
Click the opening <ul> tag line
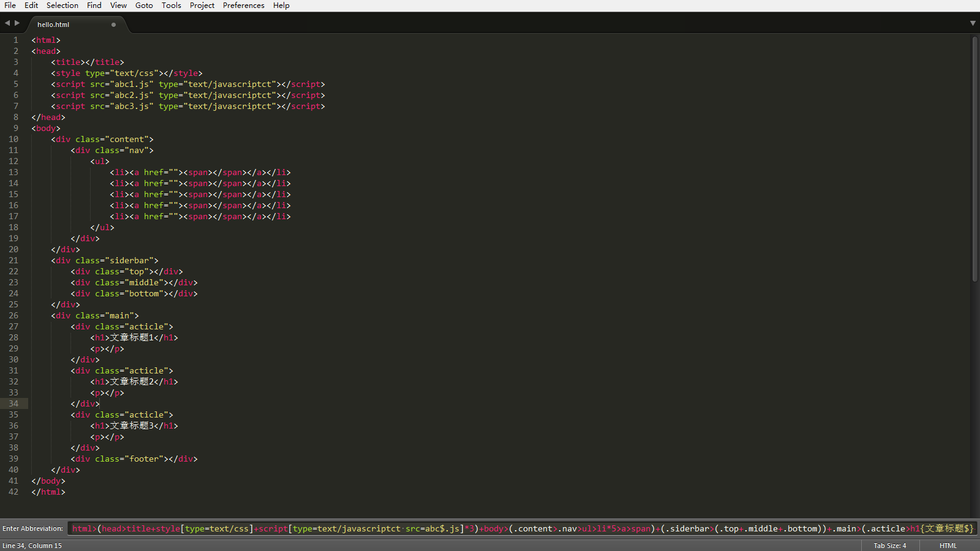click(100, 161)
